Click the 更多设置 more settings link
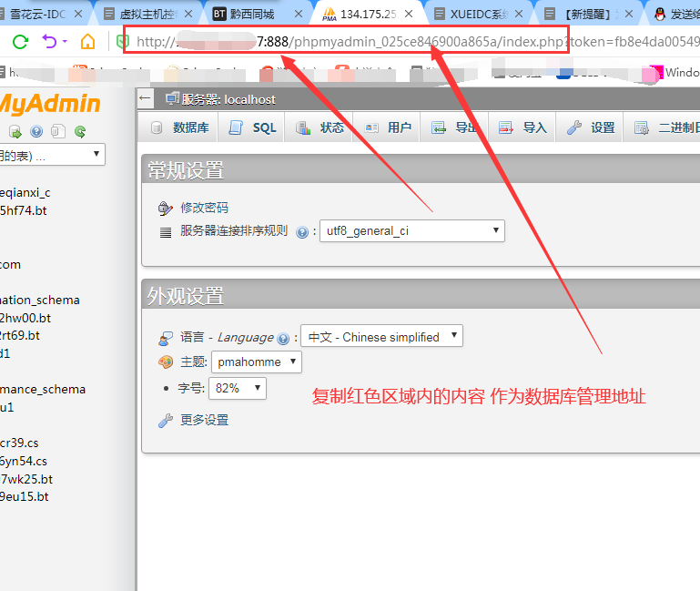 click(x=204, y=421)
